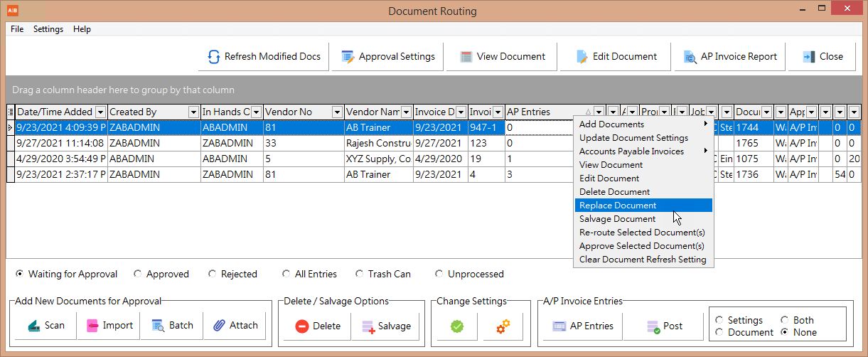
Task: Open the Invoice Date column filter dropdown
Action: (x=461, y=112)
